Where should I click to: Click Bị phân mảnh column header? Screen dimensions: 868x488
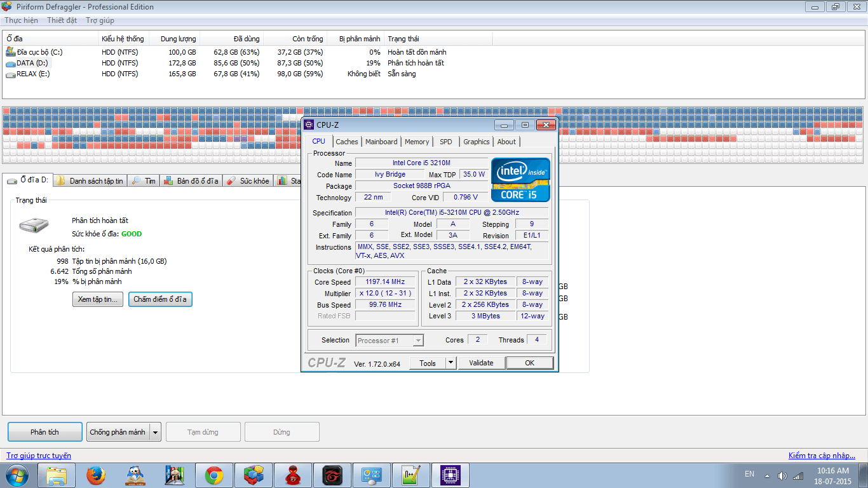pos(356,39)
